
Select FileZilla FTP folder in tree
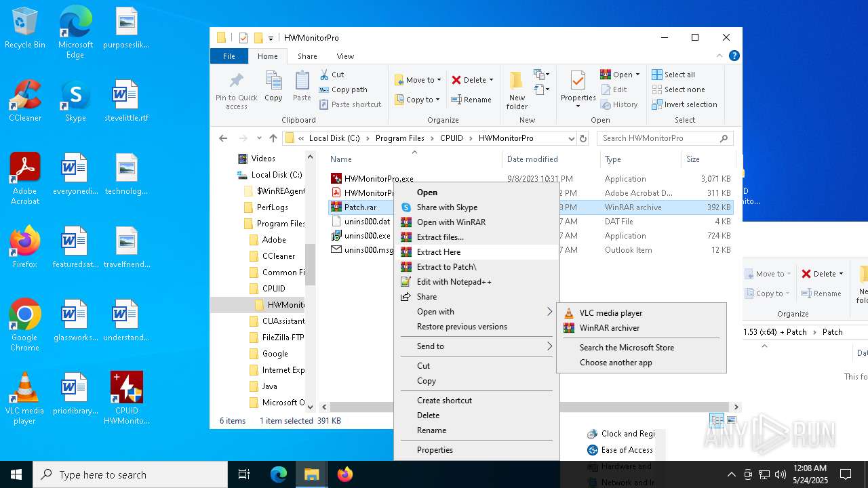pyautogui.click(x=277, y=338)
